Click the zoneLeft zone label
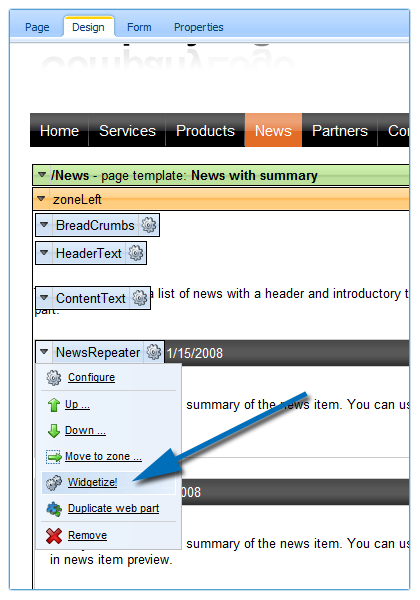420x600 pixels. click(x=77, y=199)
